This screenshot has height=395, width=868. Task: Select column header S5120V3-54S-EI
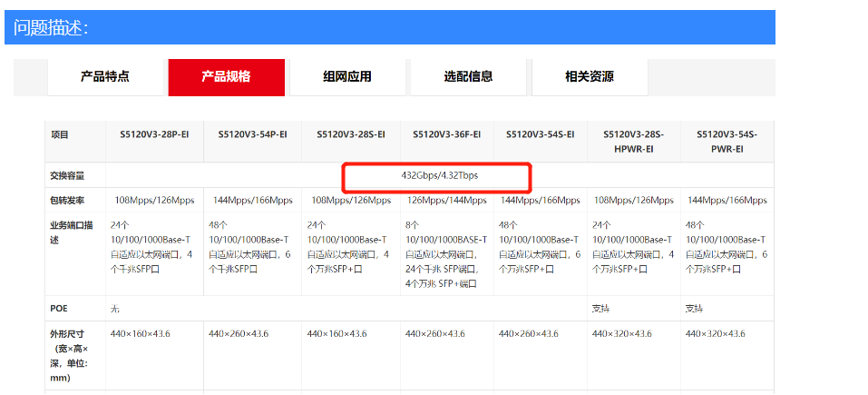[x=540, y=134]
